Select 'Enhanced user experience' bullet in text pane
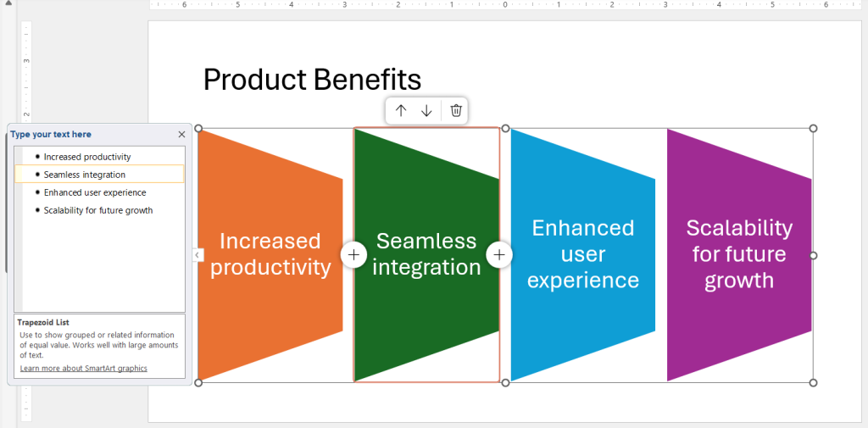Screen dimensions: 868x428 point(95,192)
